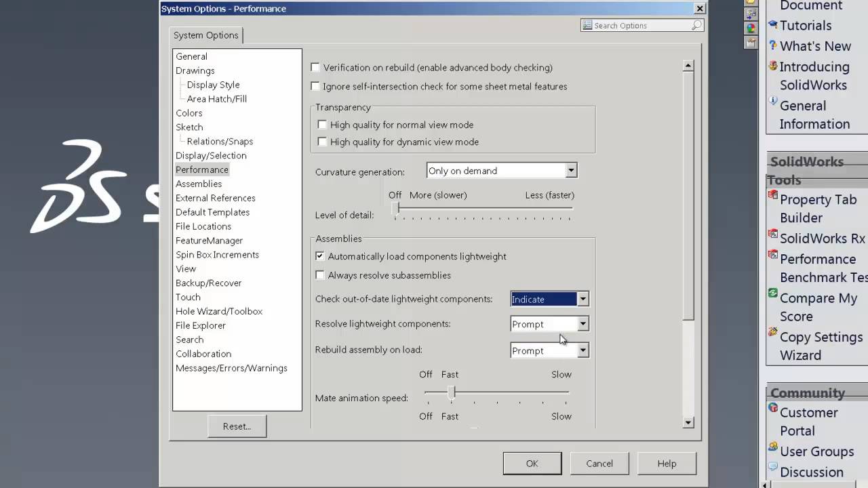The height and width of the screenshot is (488, 868).
Task: Select Display Style under Drawings
Action: click(213, 85)
